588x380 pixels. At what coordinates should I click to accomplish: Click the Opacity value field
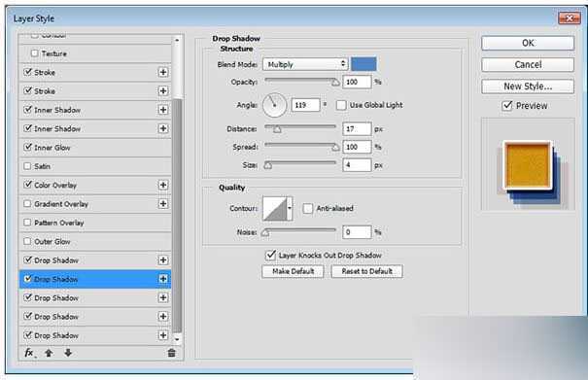(357, 82)
